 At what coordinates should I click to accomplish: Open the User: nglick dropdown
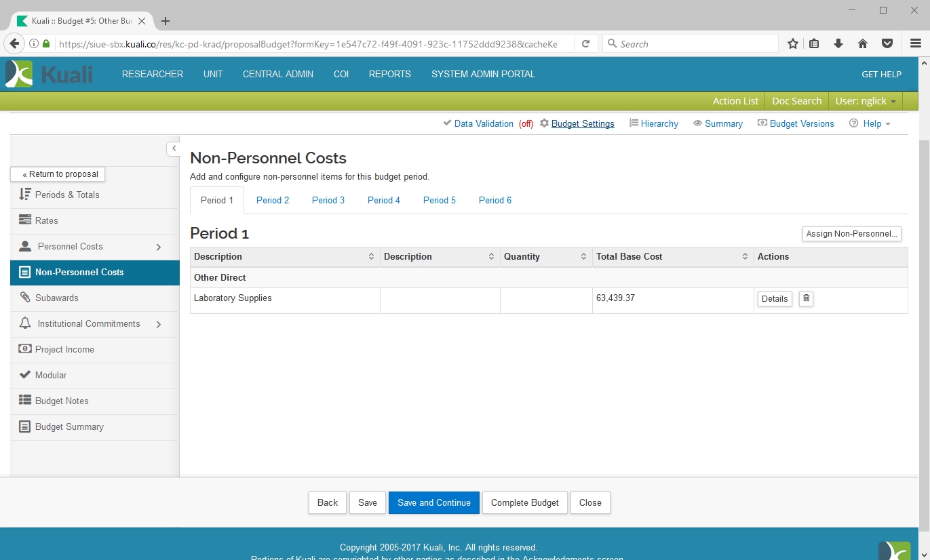(865, 101)
